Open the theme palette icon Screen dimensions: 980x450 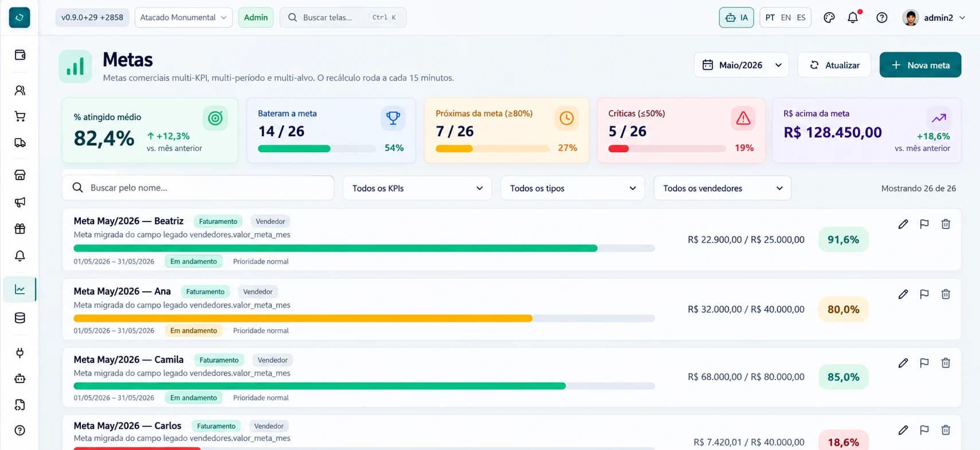click(829, 18)
